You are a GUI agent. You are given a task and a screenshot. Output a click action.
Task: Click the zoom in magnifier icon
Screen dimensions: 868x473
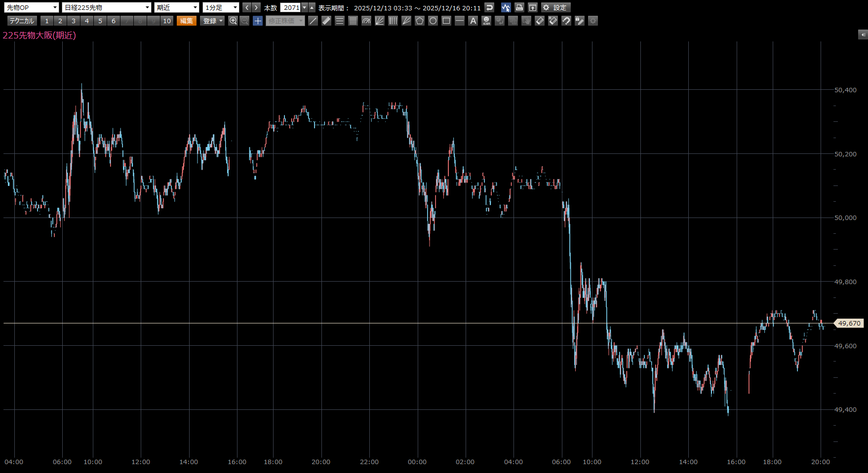233,21
